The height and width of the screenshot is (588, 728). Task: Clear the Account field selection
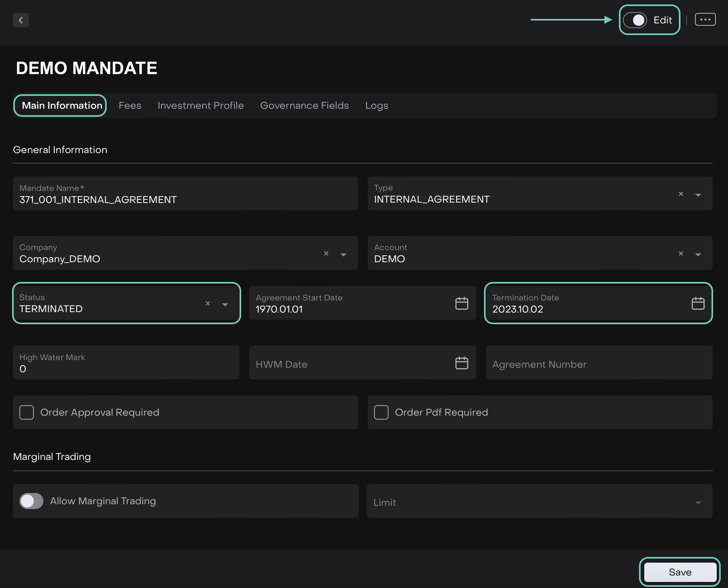click(681, 253)
